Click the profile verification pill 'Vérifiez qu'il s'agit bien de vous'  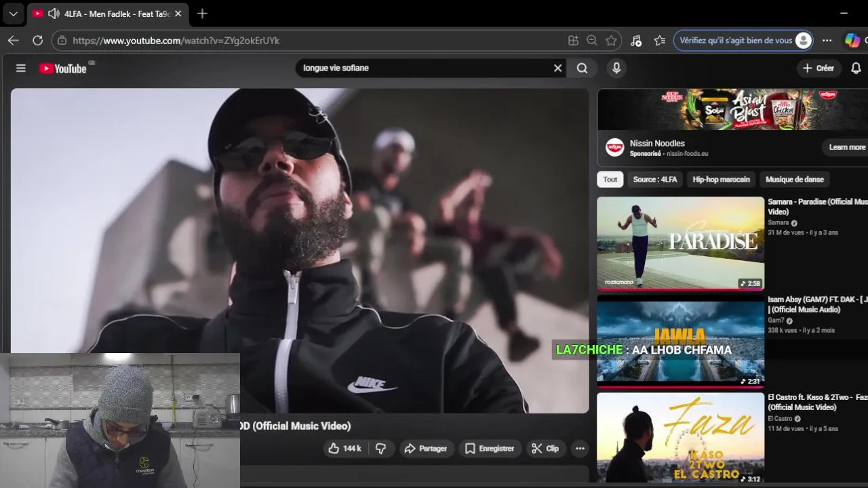pyautogui.click(x=744, y=41)
